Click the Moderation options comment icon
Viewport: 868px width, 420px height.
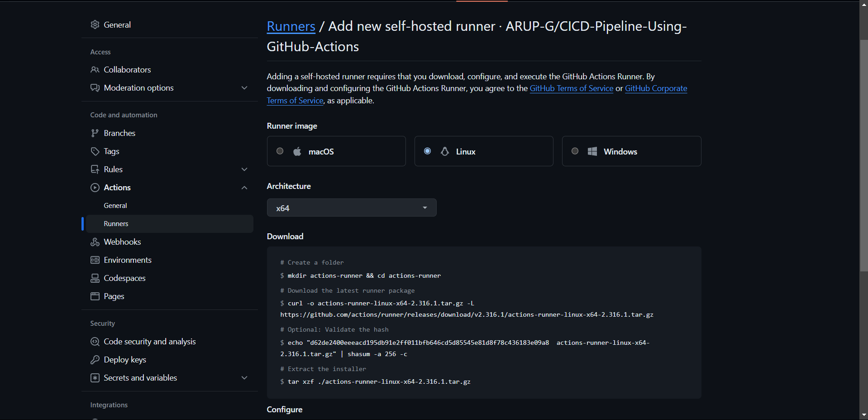(95, 88)
